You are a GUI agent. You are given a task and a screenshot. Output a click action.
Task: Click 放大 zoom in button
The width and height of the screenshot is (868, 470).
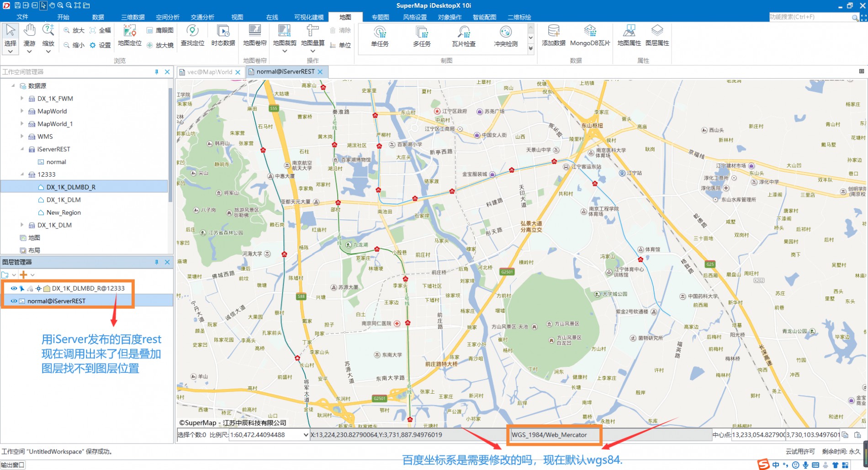click(x=74, y=30)
